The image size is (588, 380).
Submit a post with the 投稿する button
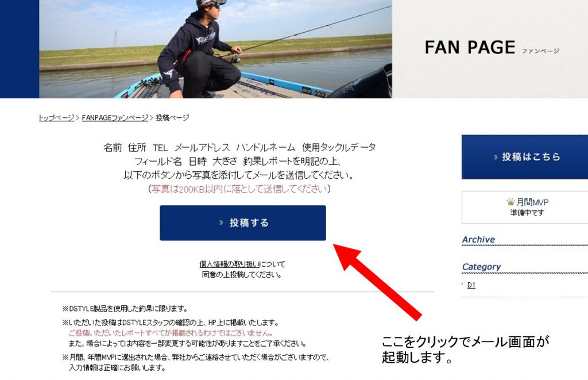tap(243, 222)
